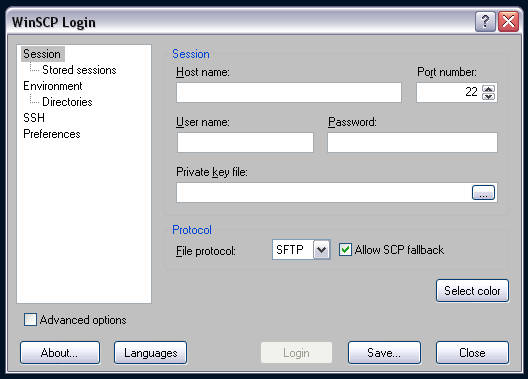
Task: Close the WinSCP Login window
Action: pyautogui.click(x=508, y=22)
